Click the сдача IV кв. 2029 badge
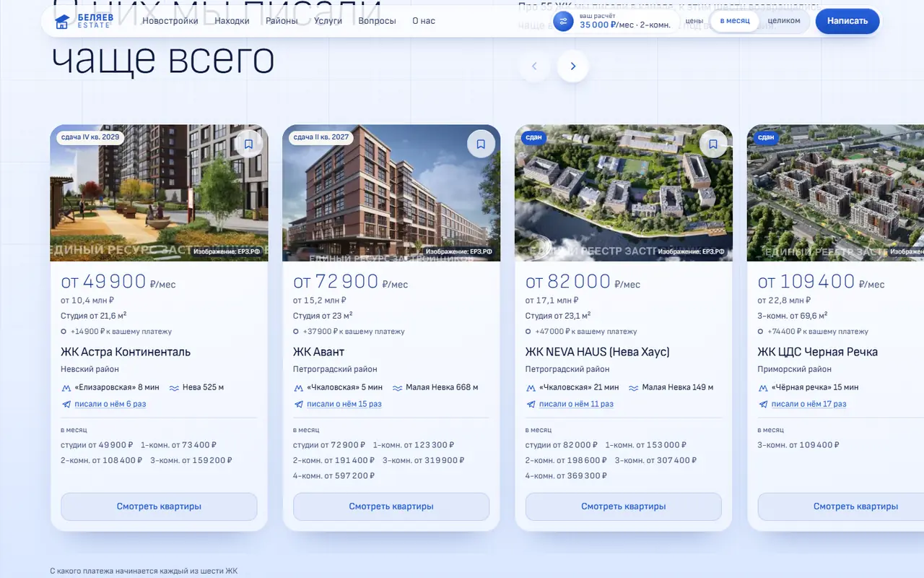Image resolution: width=924 pixels, height=578 pixels. click(90, 137)
